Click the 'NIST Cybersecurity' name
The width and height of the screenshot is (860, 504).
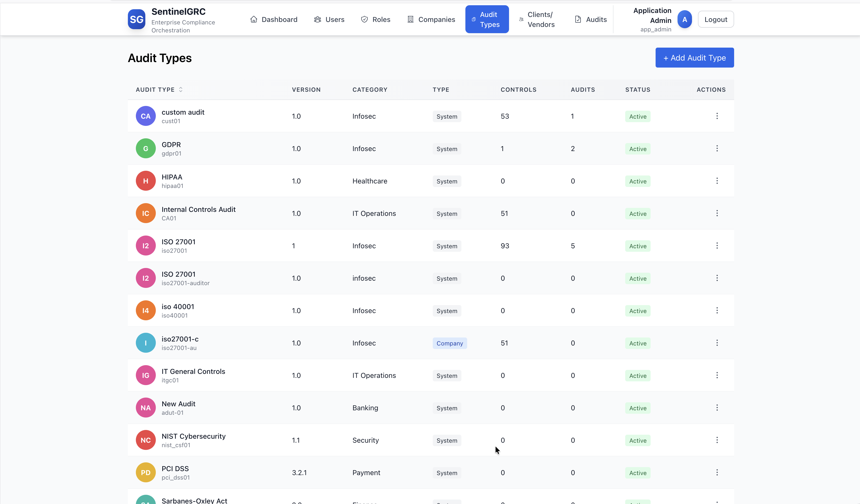click(193, 436)
